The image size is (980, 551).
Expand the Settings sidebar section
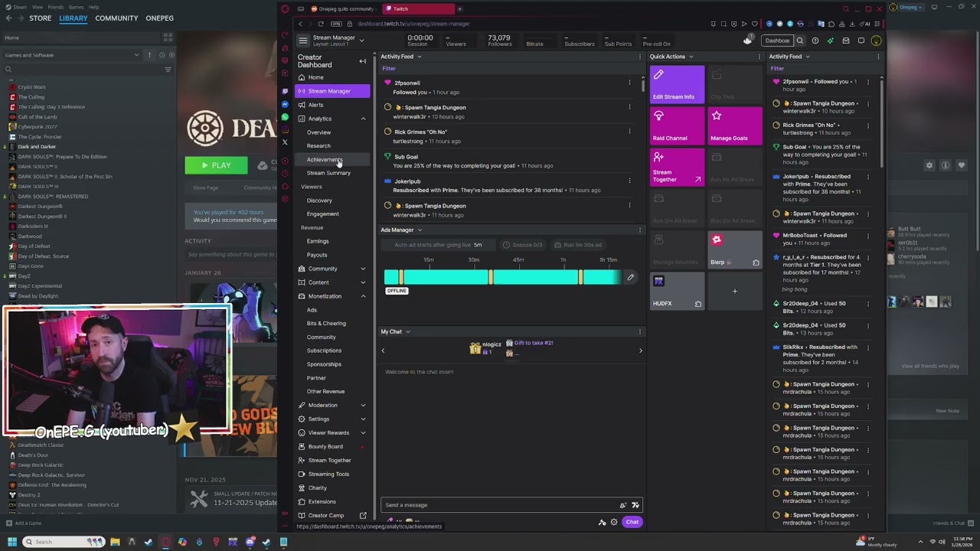[x=363, y=419]
